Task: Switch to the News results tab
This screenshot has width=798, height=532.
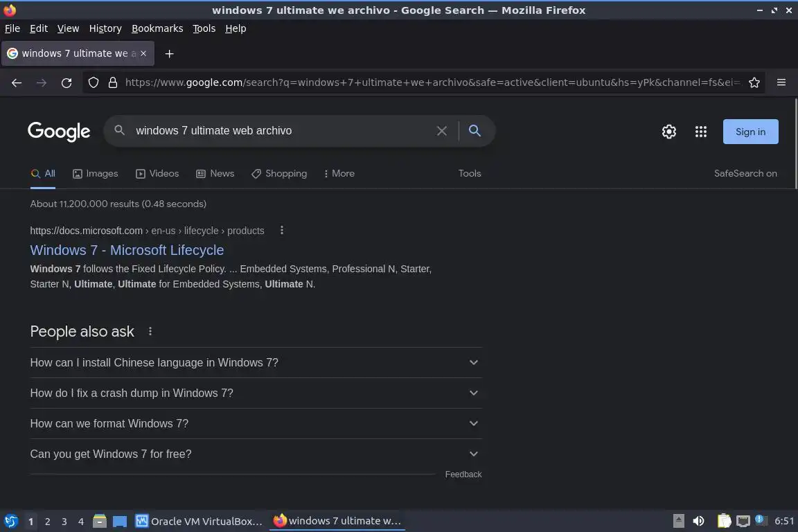Action: point(215,174)
